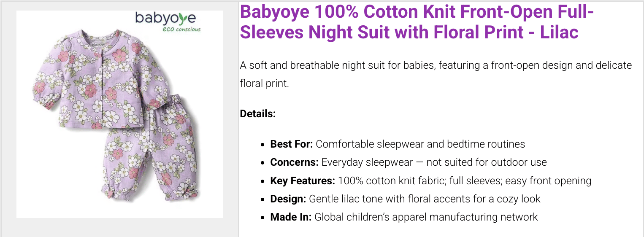Click the 'Lilac' word in the product title

pyautogui.click(x=559, y=32)
